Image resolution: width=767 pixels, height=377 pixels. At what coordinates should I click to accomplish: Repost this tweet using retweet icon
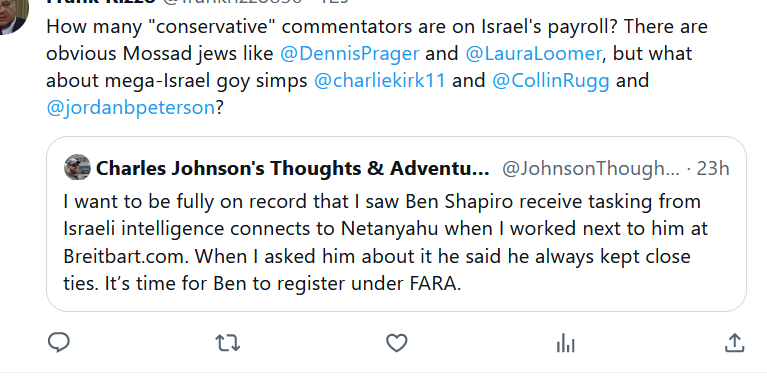228,343
